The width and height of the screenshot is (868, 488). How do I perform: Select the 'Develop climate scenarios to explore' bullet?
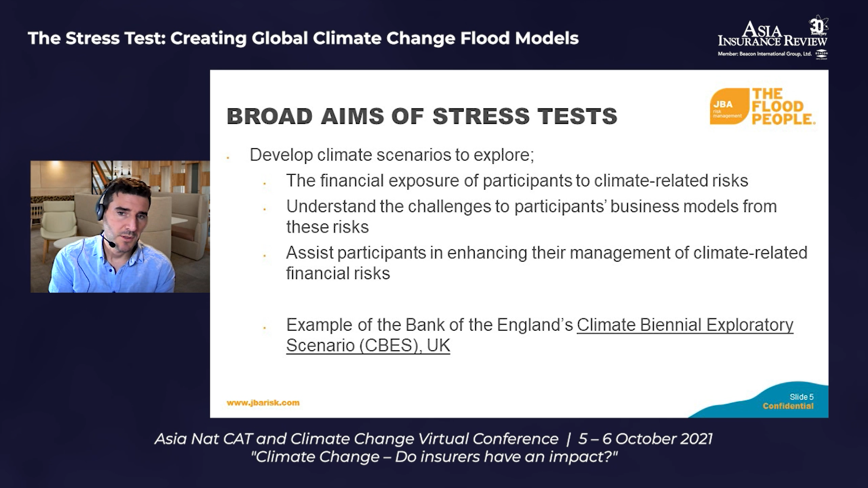(392, 155)
